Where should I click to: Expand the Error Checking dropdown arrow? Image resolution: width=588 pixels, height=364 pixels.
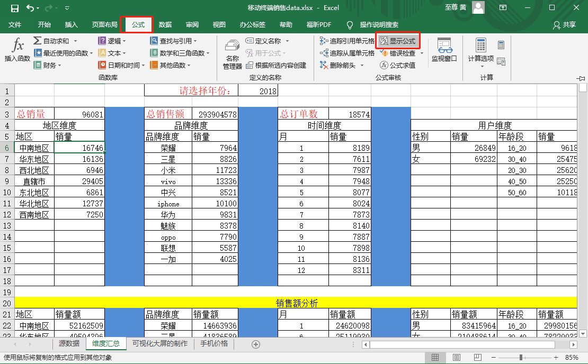(422, 53)
